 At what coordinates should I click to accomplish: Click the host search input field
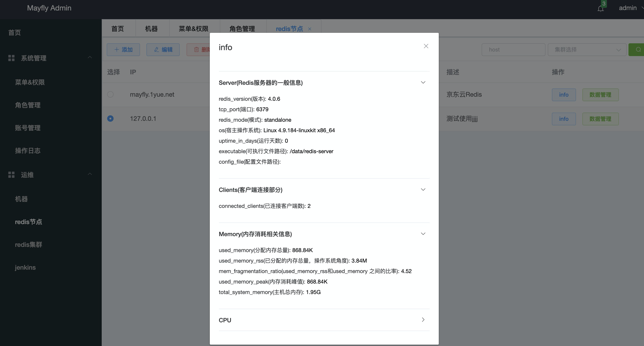[x=513, y=49]
